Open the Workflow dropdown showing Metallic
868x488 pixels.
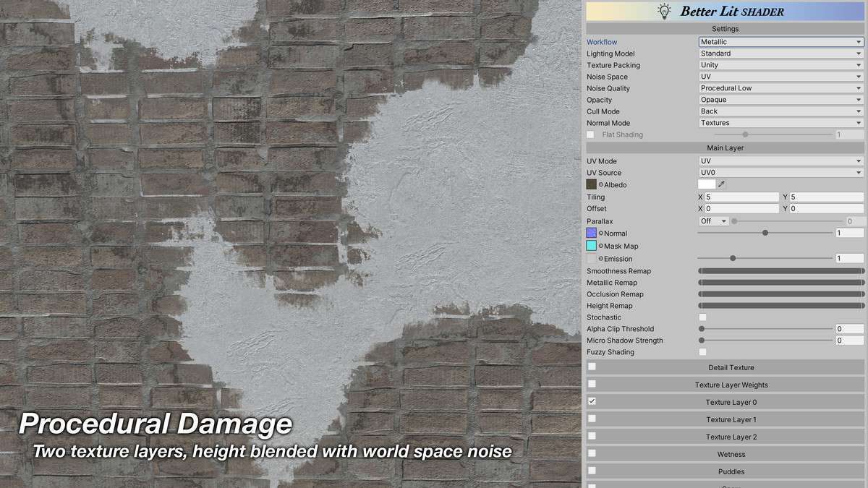[781, 42]
